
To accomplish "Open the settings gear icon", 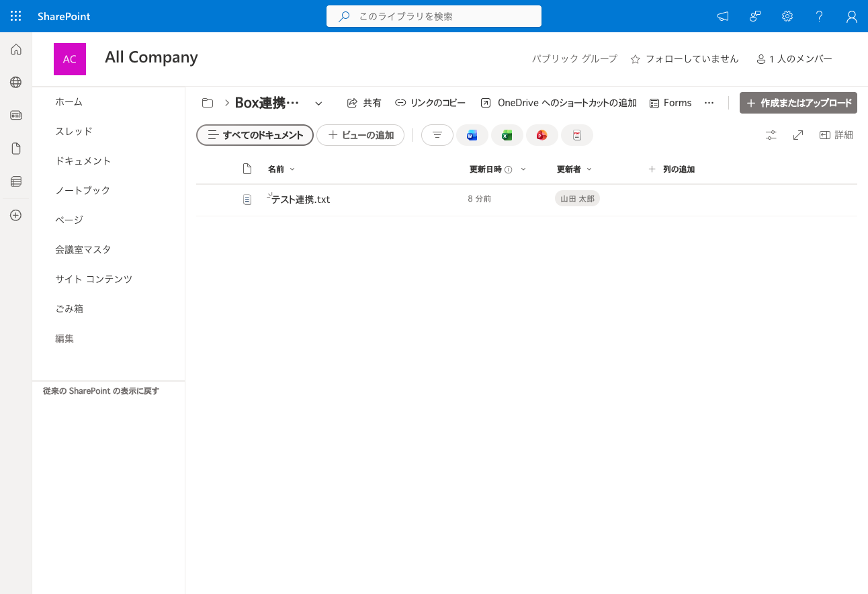I will coord(787,16).
